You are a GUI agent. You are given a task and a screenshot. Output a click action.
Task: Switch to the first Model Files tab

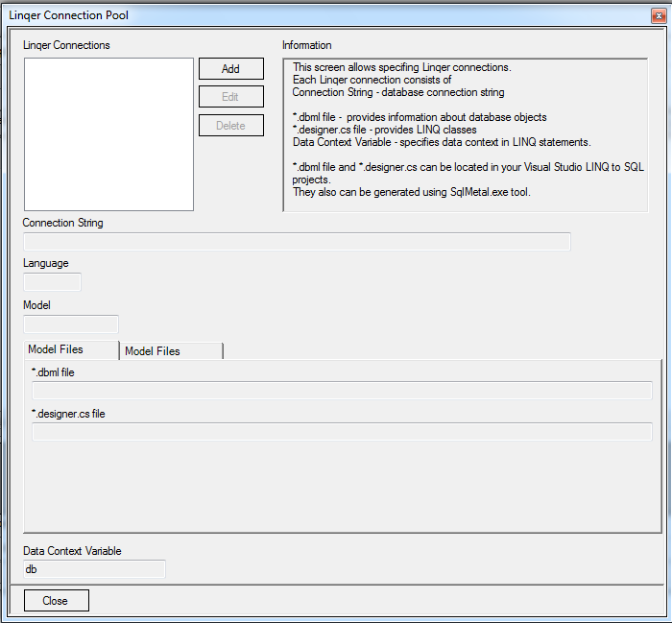72,349
